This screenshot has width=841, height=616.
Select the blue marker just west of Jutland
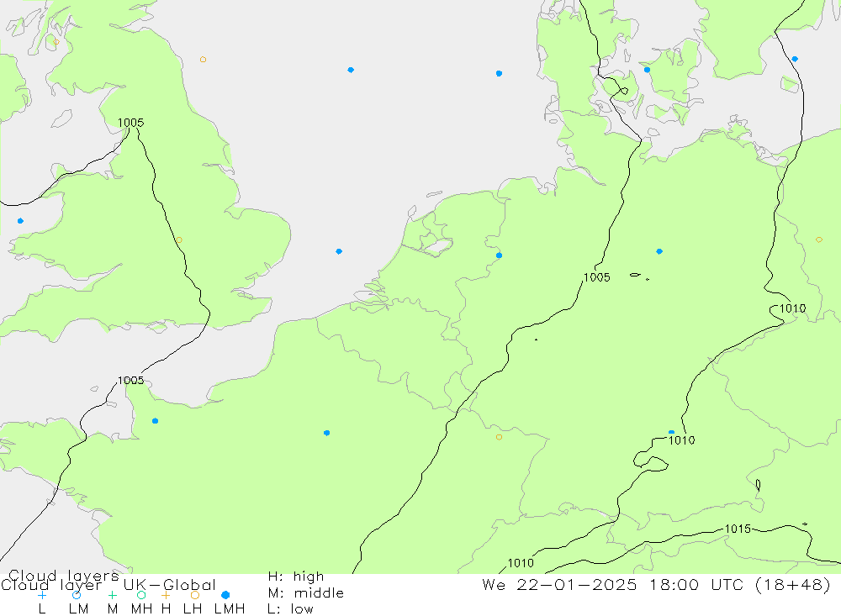499,73
